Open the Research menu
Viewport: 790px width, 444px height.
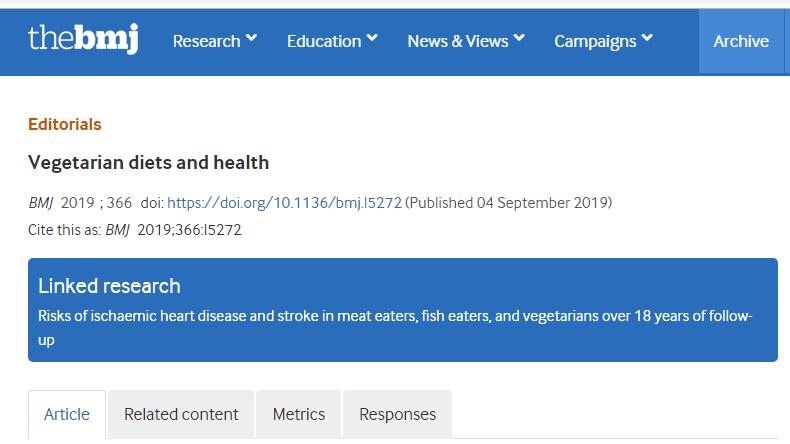coord(207,41)
